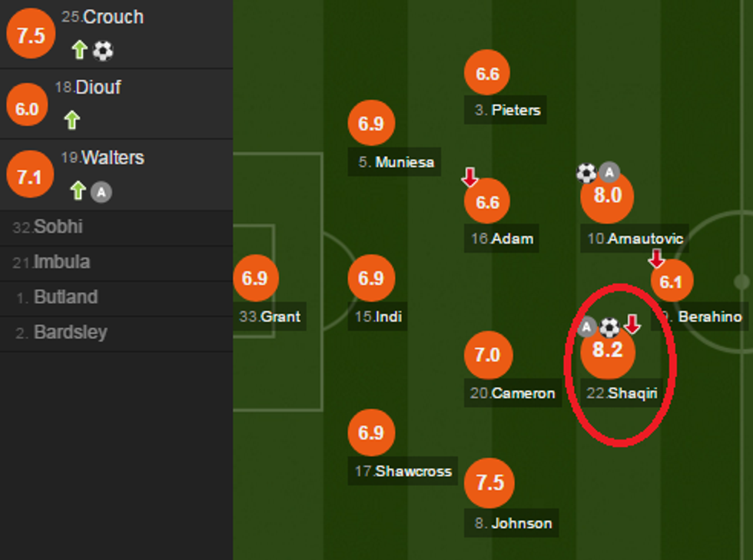Click the red substituted-off arrow above Adam
Image resolution: width=753 pixels, height=560 pixels.
[469, 178]
